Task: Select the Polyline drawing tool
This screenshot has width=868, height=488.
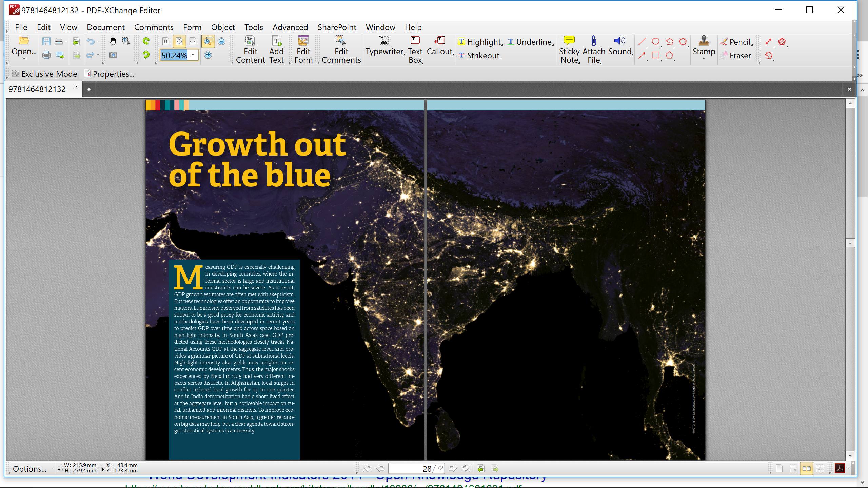Action: [669, 41]
